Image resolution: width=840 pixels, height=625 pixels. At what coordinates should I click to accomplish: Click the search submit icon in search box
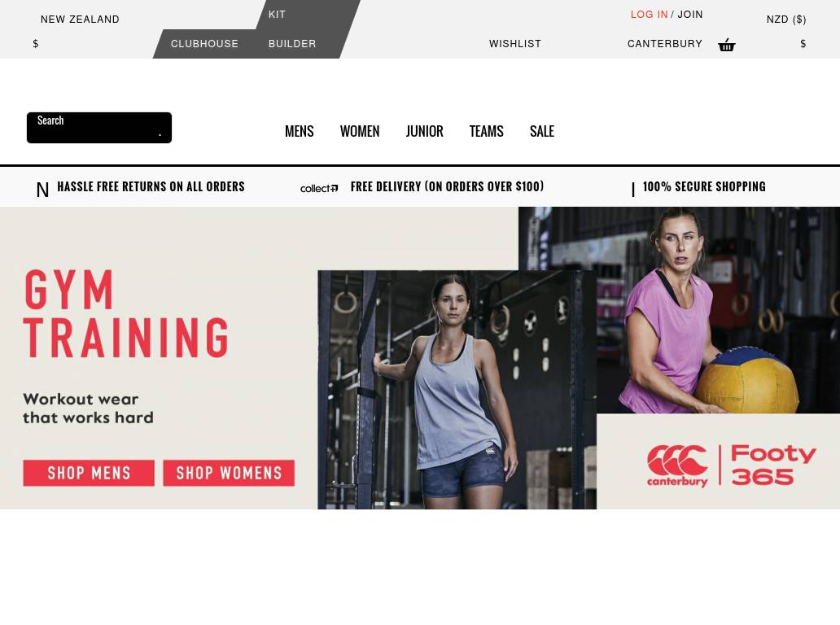tap(160, 134)
